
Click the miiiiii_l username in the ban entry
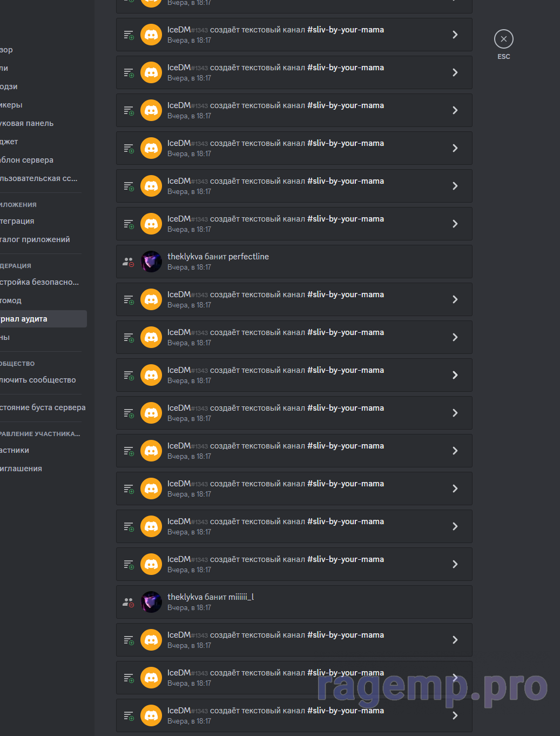tap(241, 597)
